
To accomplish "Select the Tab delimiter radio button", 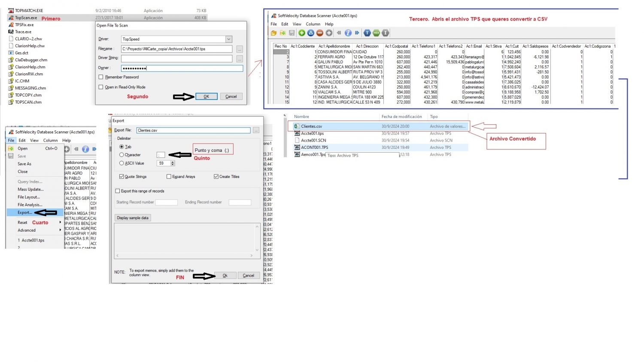I will pyautogui.click(x=122, y=147).
